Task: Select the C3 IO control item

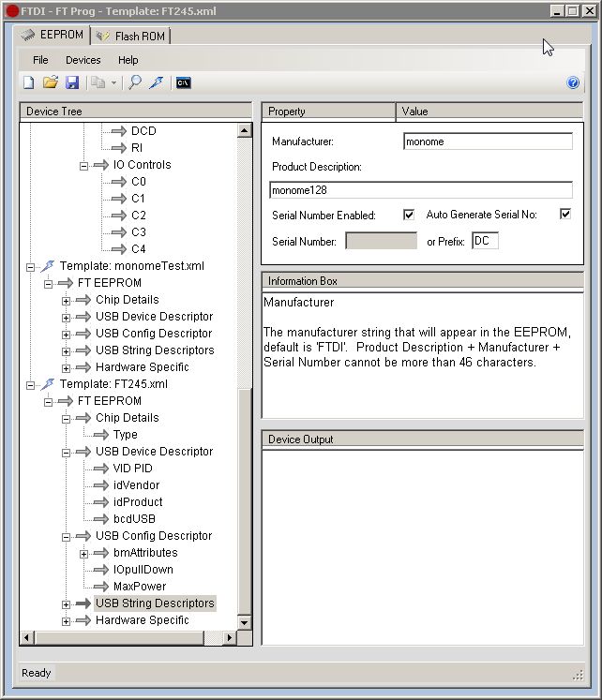Action: [x=139, y=232]
